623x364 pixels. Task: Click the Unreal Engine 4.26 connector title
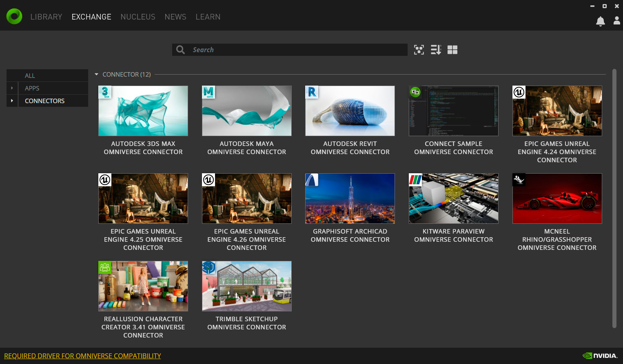click(x=247, y=240)
